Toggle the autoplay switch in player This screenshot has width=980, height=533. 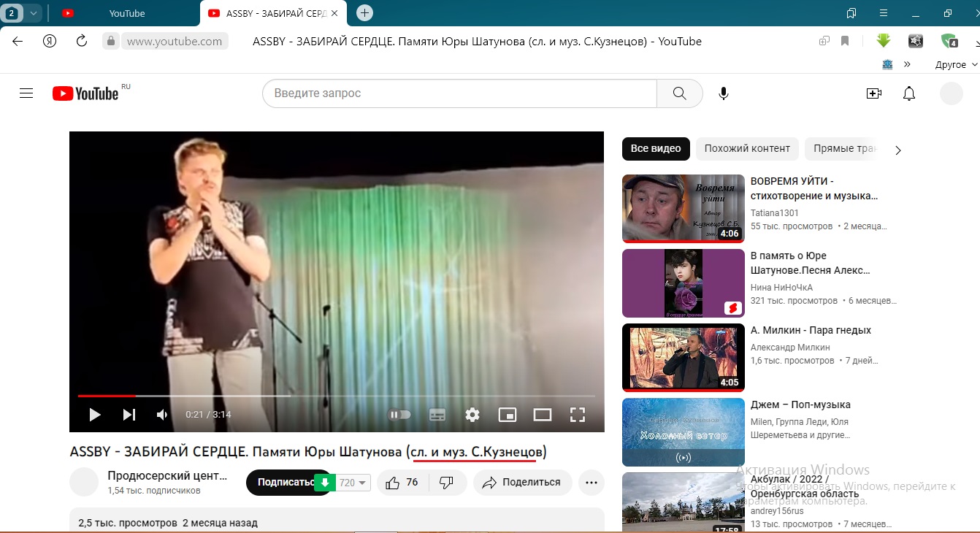(x=399, y=415)
